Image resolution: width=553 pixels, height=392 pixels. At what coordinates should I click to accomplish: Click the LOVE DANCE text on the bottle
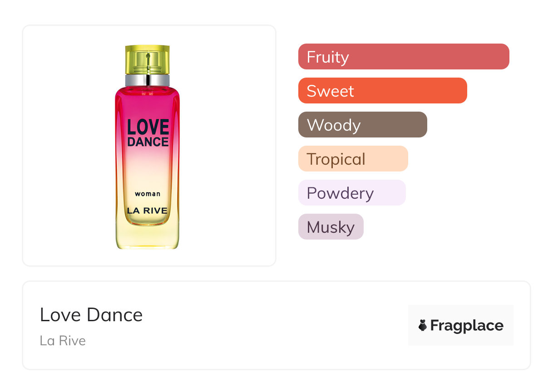pyautogui.click(x=148, y=133)
